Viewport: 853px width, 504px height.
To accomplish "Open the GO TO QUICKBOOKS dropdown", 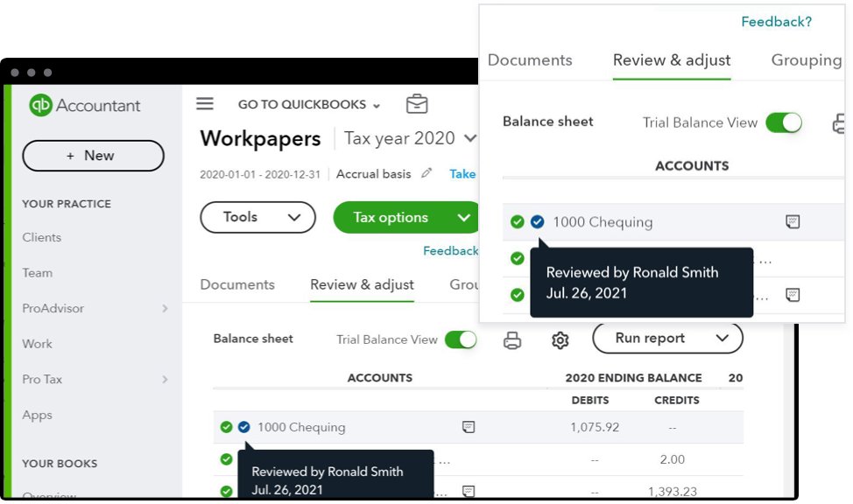I will 309,104.
